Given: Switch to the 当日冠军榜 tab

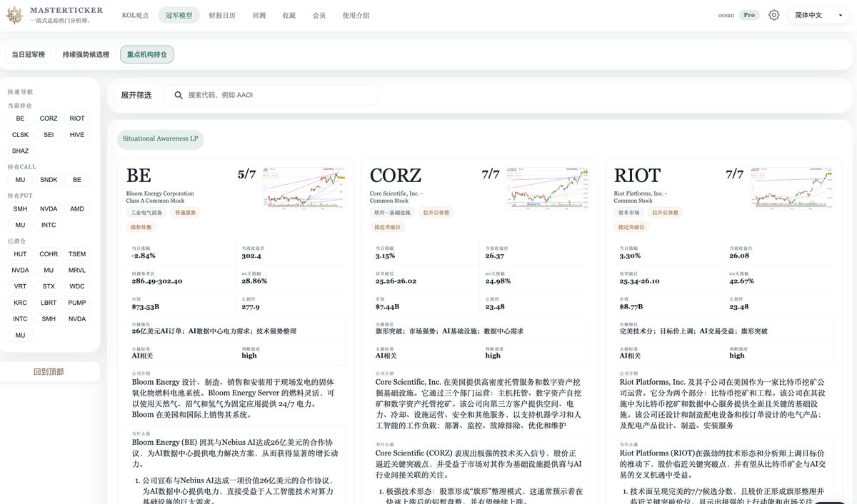Looking at the screenshot, I should [x=29, y=54].
